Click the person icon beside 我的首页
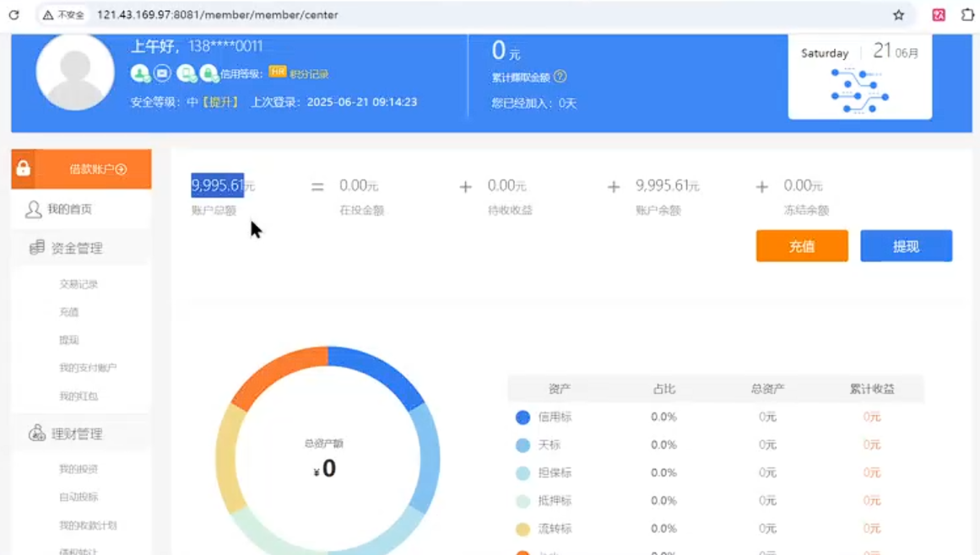 click(x=33, y=209)
